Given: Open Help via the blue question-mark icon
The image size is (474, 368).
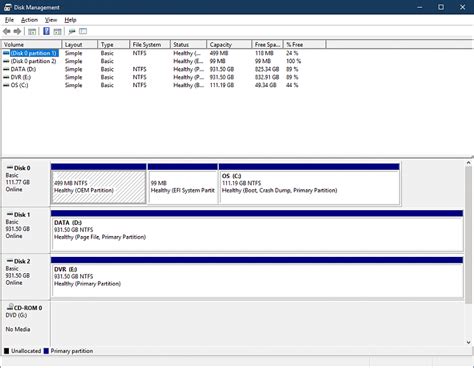Looking at the screenshot, I should (x=46, y=31).
